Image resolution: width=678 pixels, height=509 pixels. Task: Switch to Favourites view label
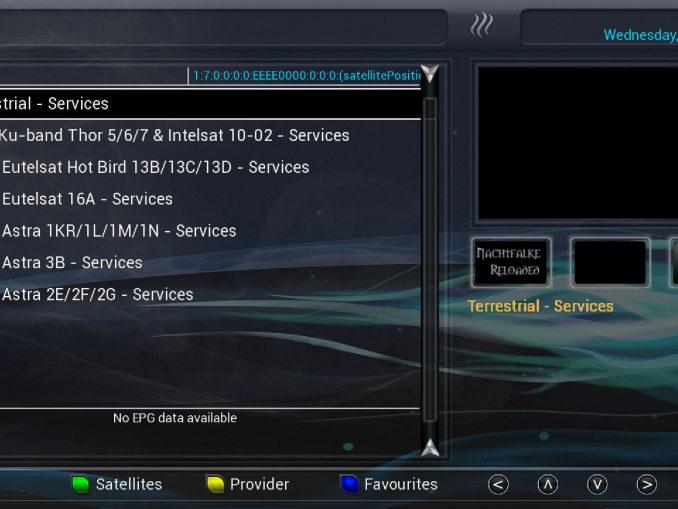(x=401, y=484)
